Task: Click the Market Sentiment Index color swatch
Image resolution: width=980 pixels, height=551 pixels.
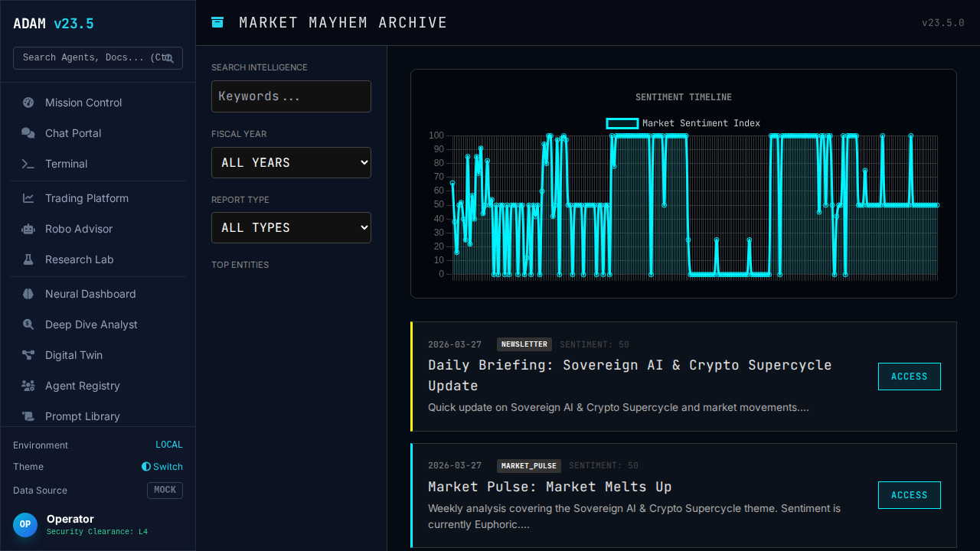Action: click(622, 123)
